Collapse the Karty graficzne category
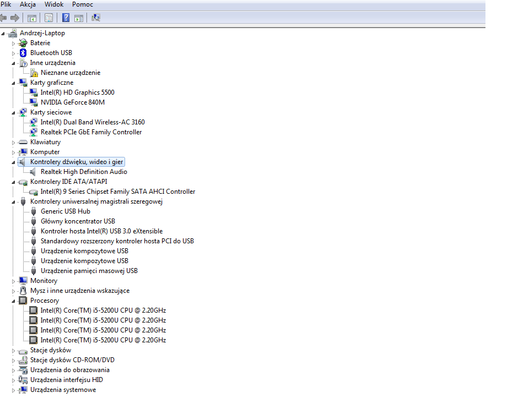 pyautogui.click(x=13, y=83)
